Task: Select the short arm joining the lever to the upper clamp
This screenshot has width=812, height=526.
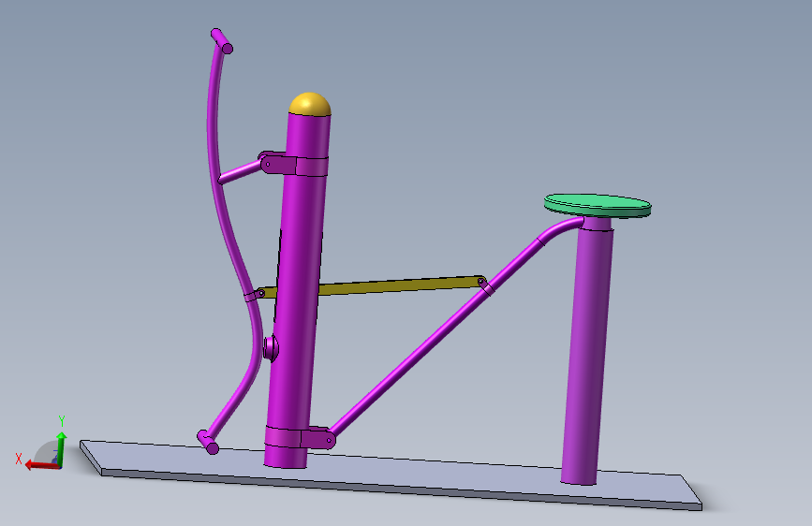Action: click(239, 172)
